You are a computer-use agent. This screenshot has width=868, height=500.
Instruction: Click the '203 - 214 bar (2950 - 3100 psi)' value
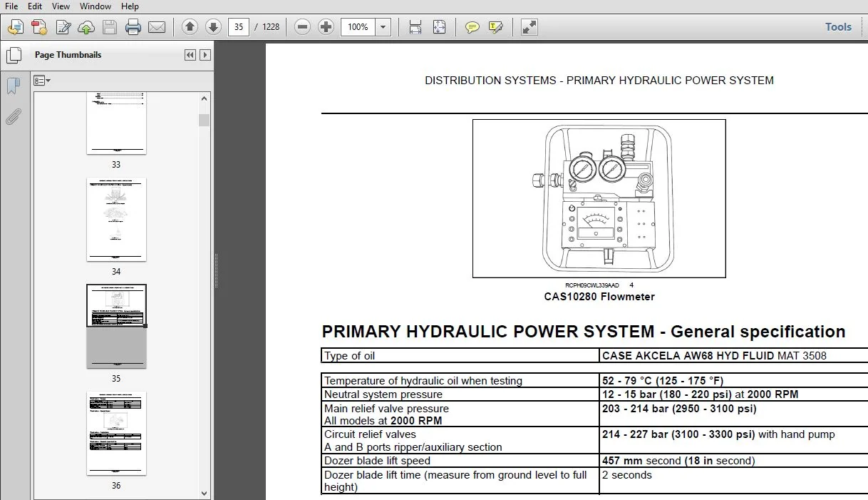pos(679,409)
